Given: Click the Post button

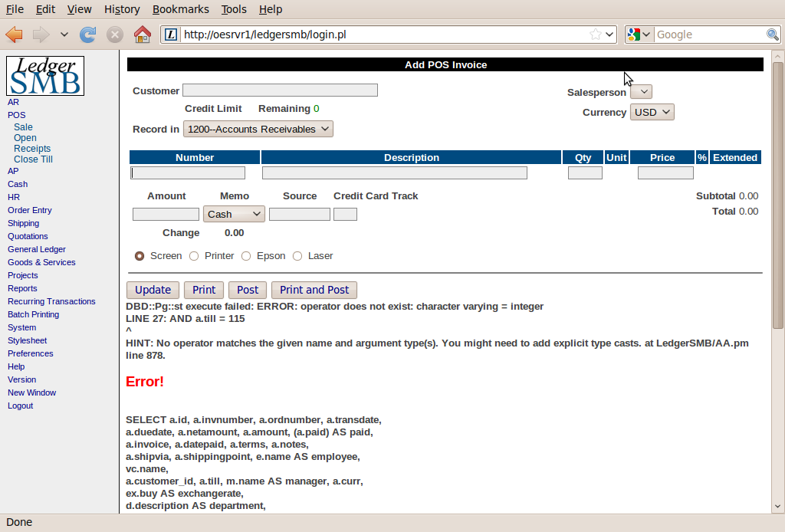Looking at the screenshot, I should (x=248, y=290).
